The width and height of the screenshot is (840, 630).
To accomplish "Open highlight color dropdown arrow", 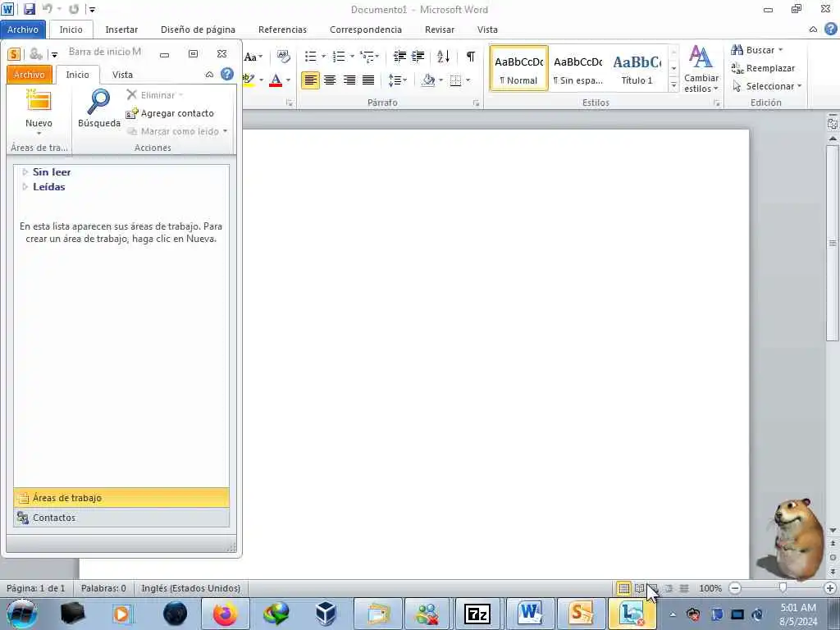I will [262, 80].
